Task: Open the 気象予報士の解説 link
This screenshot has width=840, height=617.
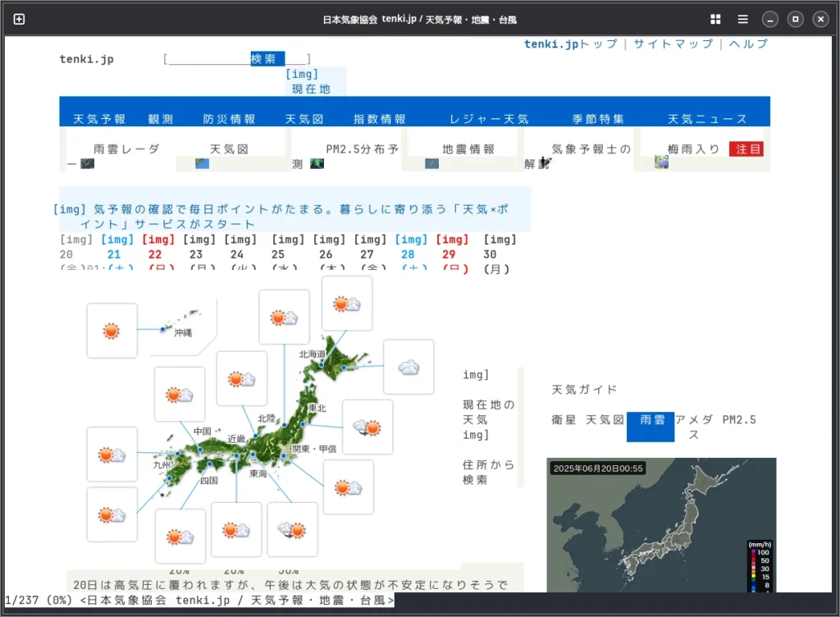Action: 591,149
